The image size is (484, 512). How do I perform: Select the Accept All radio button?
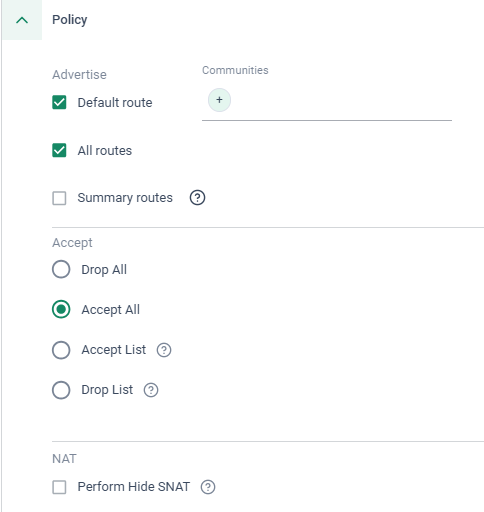[61, 309]
